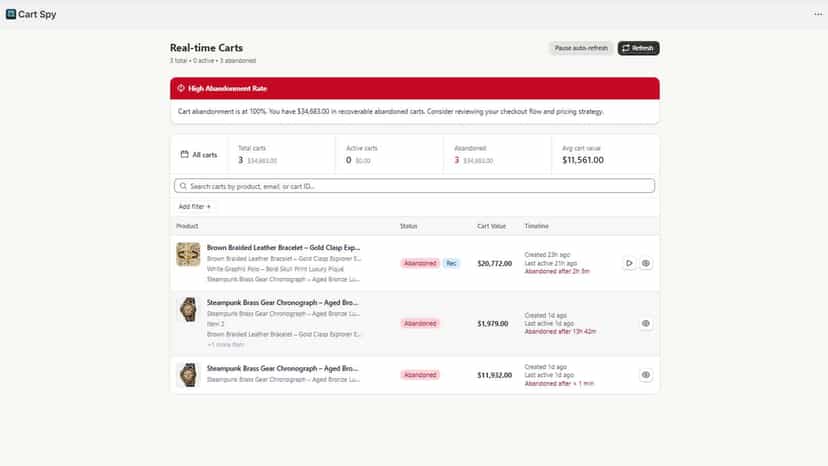The width and height of the screenshot is (828, 466).
Task: Open the $11,932.00 cart watch thumbnail
Action: 188,375
